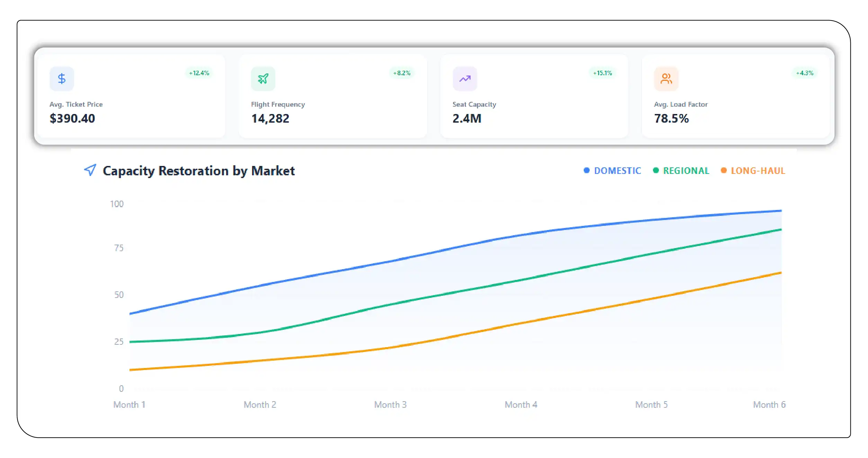
Task: Click the +4.3% change badge
Action: (x=804, y=73)
